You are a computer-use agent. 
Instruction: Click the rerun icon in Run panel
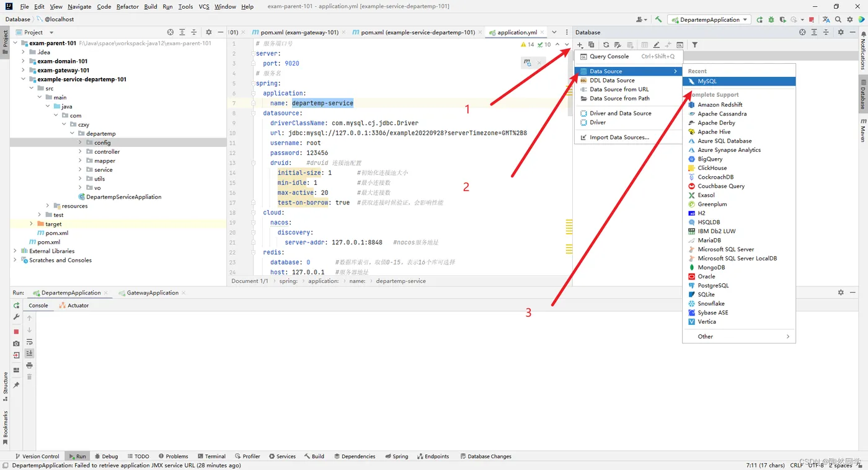(17, 305)
